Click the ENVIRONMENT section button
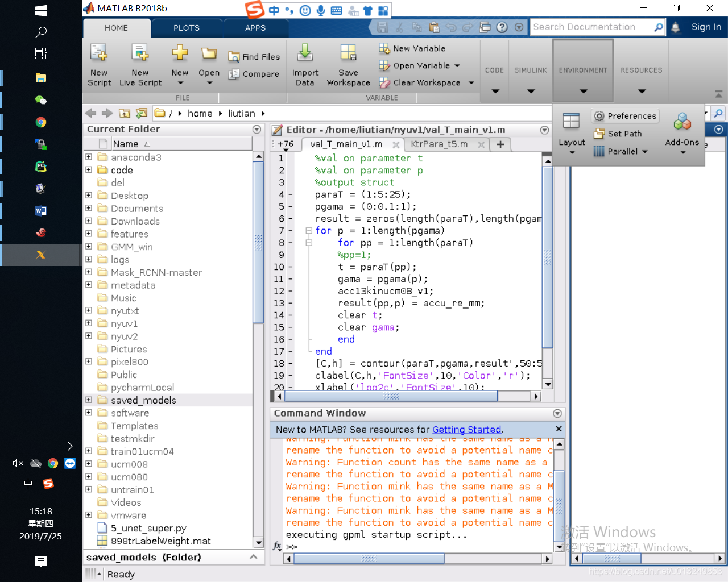 click(583, 70)
